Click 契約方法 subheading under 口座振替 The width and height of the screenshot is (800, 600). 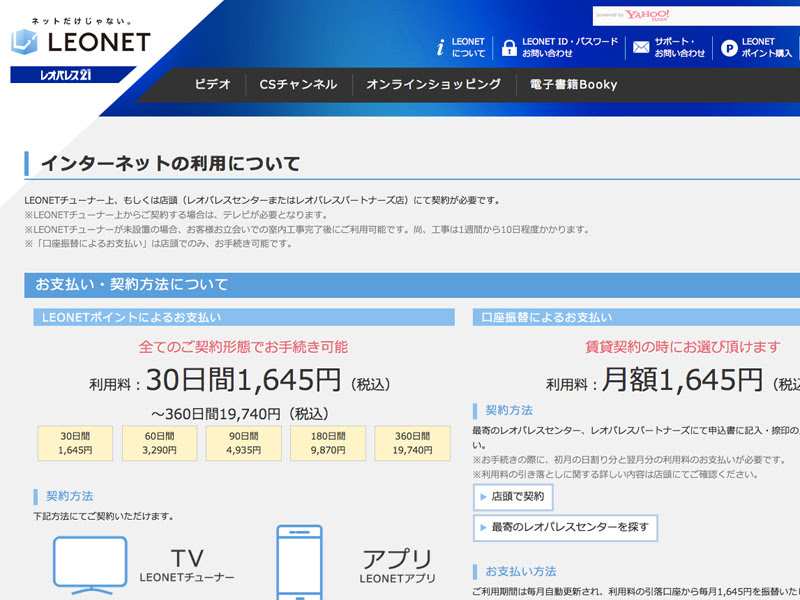[x=509, y=410]
